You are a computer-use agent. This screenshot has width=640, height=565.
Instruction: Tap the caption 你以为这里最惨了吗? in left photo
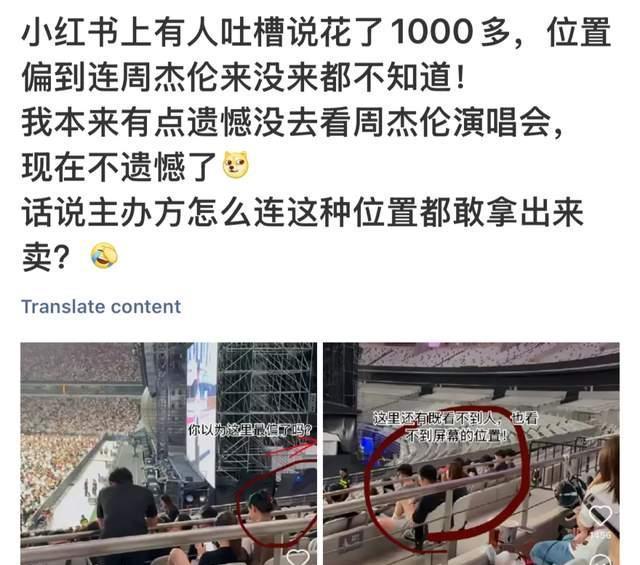click(x=249, y=430)
